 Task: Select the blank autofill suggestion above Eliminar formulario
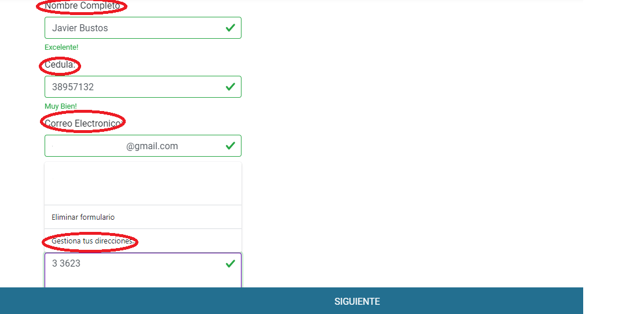click(143, 184)
